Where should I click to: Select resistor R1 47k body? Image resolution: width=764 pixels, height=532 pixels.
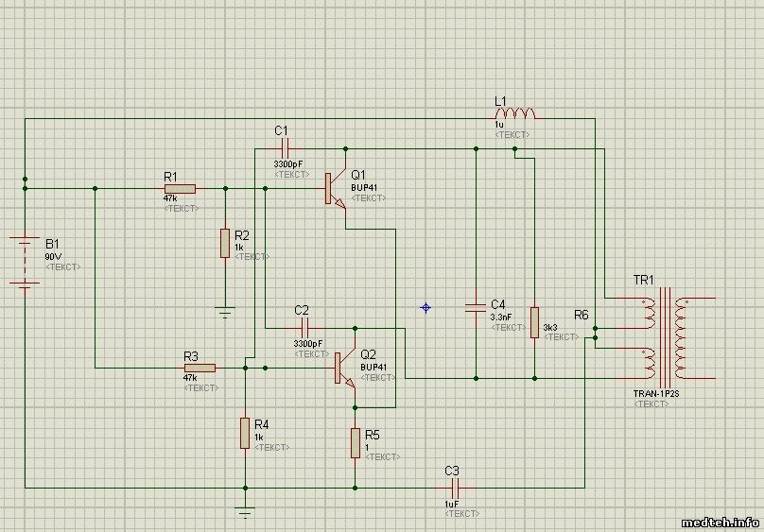[178, 189]
